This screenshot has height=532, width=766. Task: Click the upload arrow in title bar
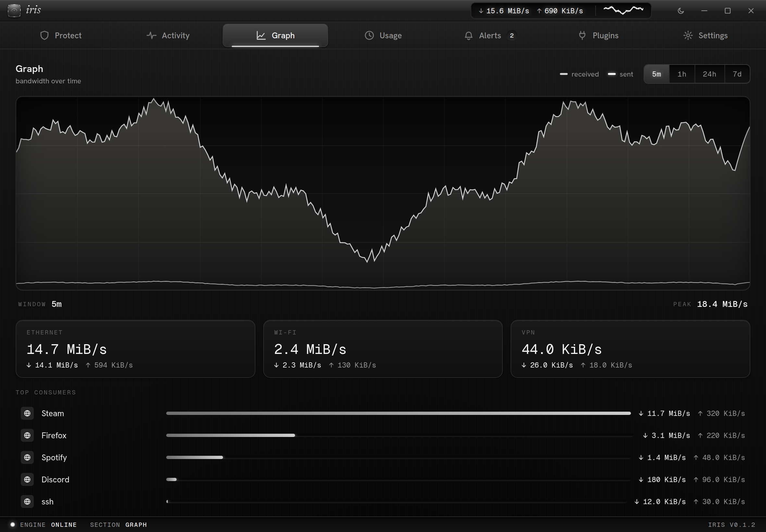click(539, 11)
